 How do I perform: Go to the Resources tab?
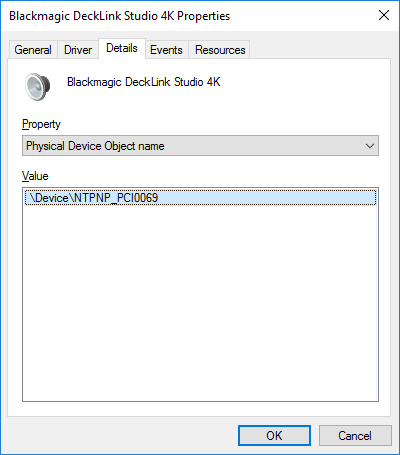[x=220, y=50]
